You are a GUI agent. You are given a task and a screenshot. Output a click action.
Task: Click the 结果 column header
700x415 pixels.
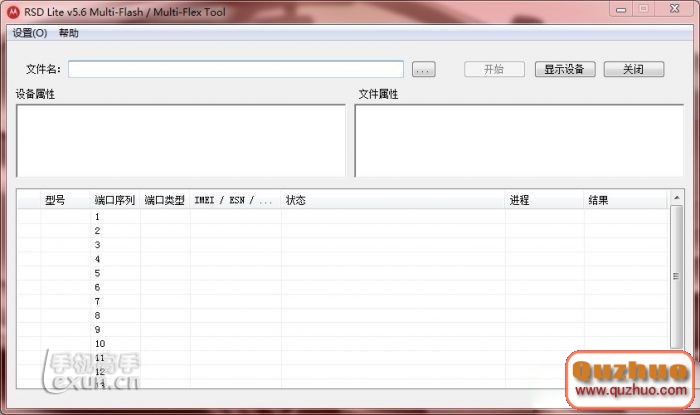coord(625,200)
